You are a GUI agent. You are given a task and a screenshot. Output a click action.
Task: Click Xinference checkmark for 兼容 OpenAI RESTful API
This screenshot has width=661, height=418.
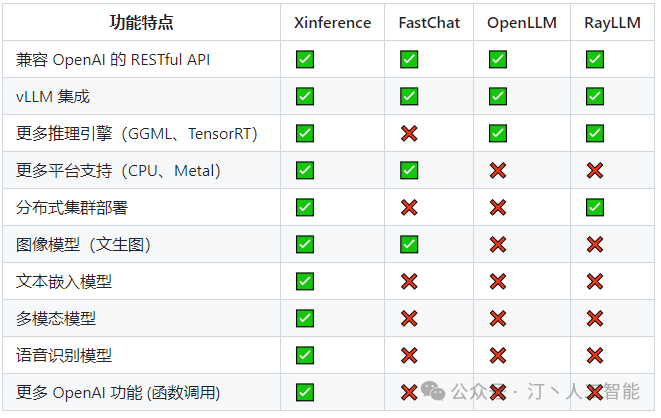(305, 60)
